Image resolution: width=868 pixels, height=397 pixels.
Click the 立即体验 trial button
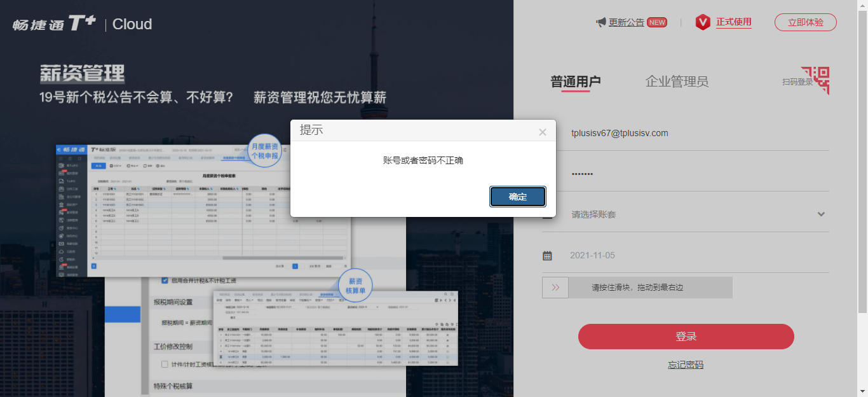(806, 22)
